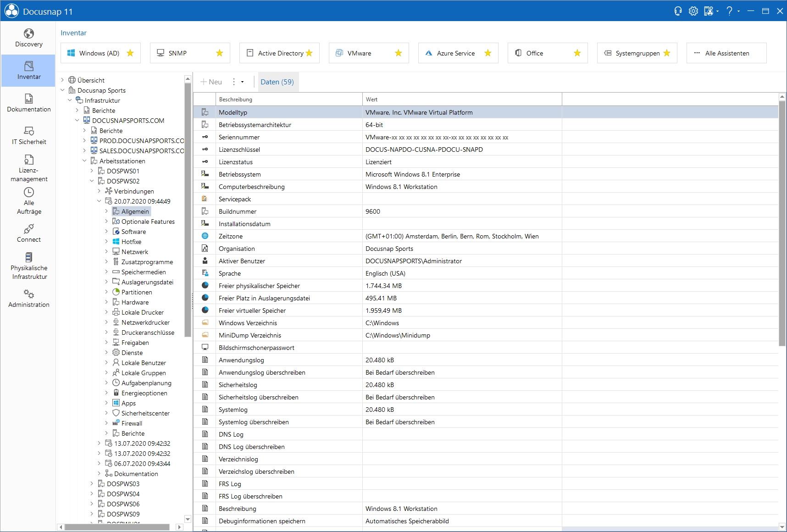Screen dimensions: 787x532
Task: Click the Aufgabenplanung clock icon
Action: point(116,383)
